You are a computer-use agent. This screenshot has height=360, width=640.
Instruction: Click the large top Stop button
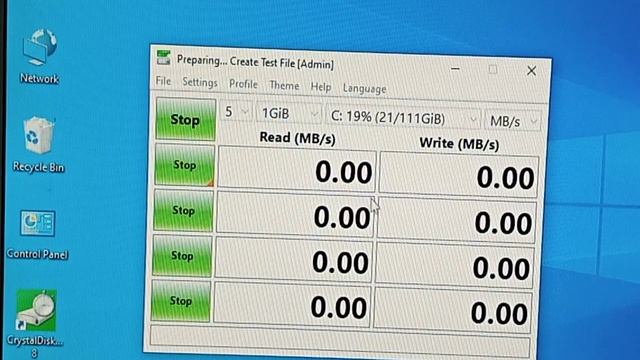point(186,120)
